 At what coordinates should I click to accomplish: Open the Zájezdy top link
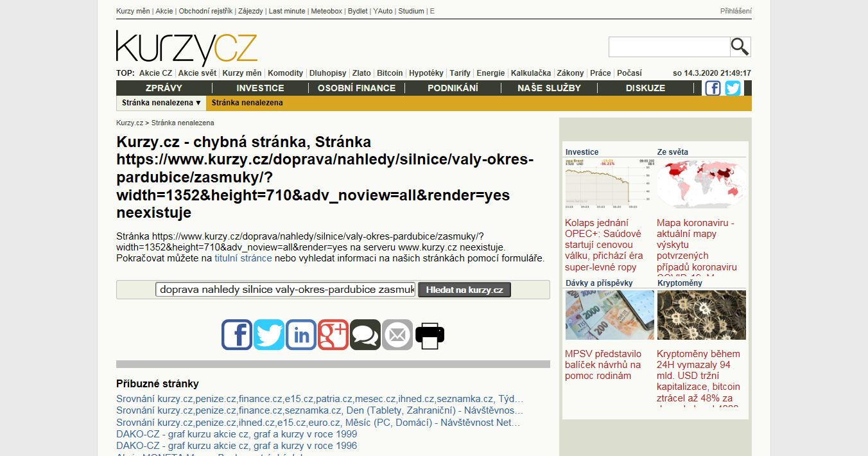(251, 11)
